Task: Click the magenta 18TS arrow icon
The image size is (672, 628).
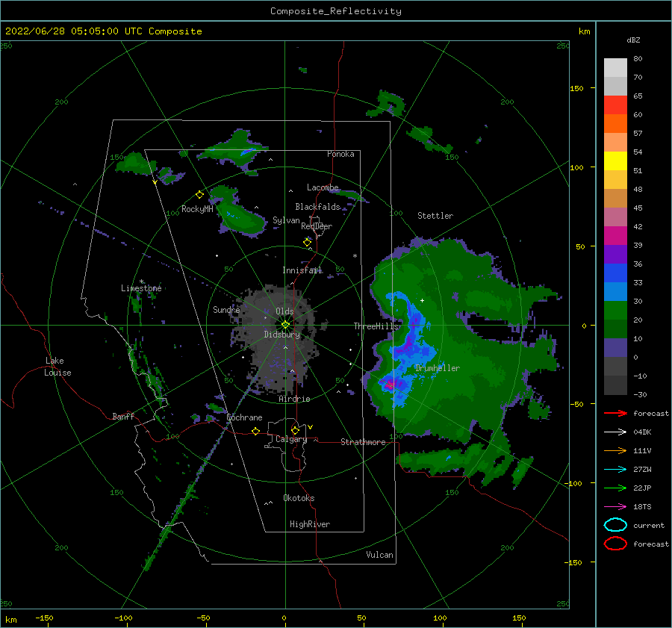Action: point(615,507)
